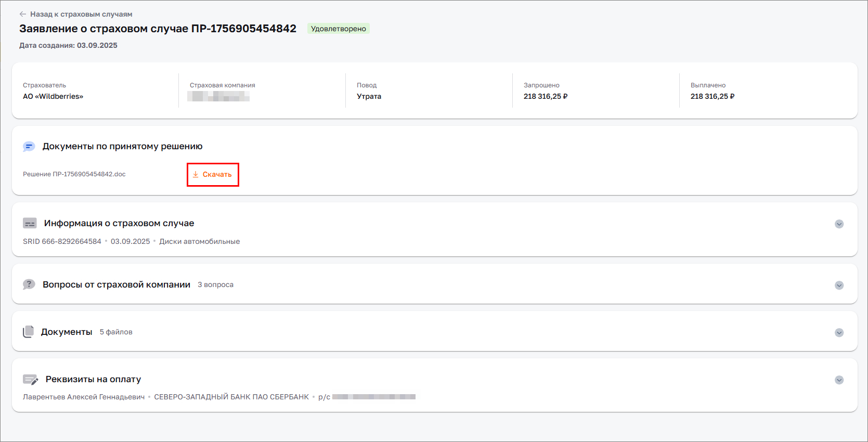Viewport: 868px width, 442px height.
Task: Click the 'Реквизиты на оплату' heading
Action: point(93,379)
